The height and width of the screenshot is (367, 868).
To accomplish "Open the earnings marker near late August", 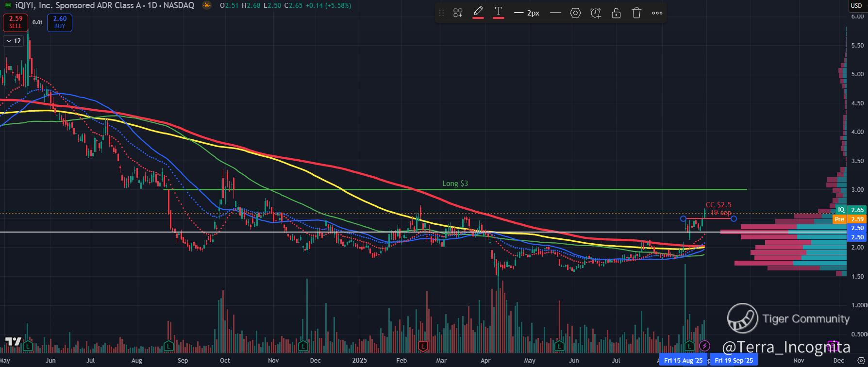I will (x=168, y=346).
